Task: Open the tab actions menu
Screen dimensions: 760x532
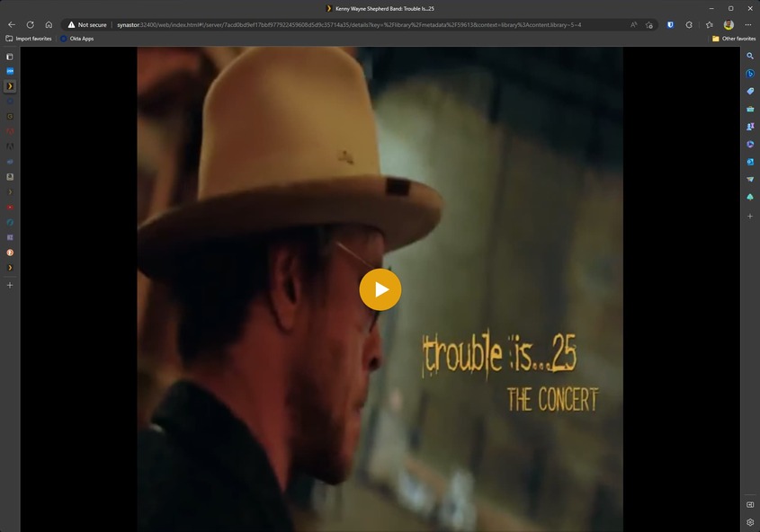Action: click(10, 57)
